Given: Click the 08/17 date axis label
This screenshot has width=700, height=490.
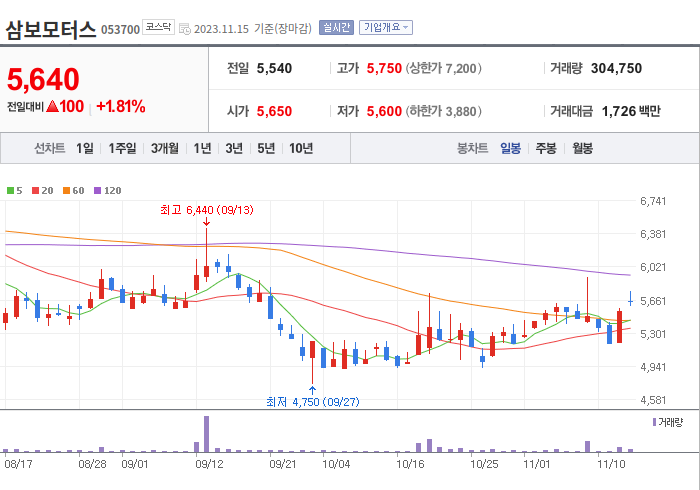Looking at the screenshot, I should coord(18,464).
